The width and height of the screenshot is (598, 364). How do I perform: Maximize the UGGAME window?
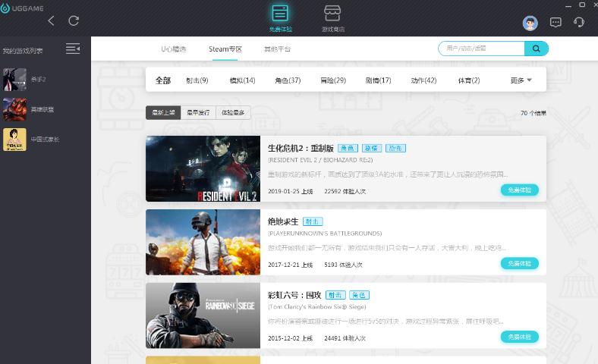582,5
